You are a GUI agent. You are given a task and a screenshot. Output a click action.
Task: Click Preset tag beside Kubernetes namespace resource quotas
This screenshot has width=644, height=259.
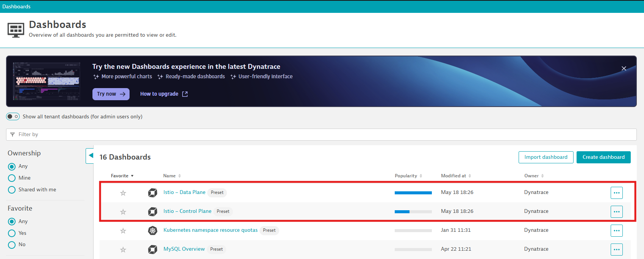point(269,230)
